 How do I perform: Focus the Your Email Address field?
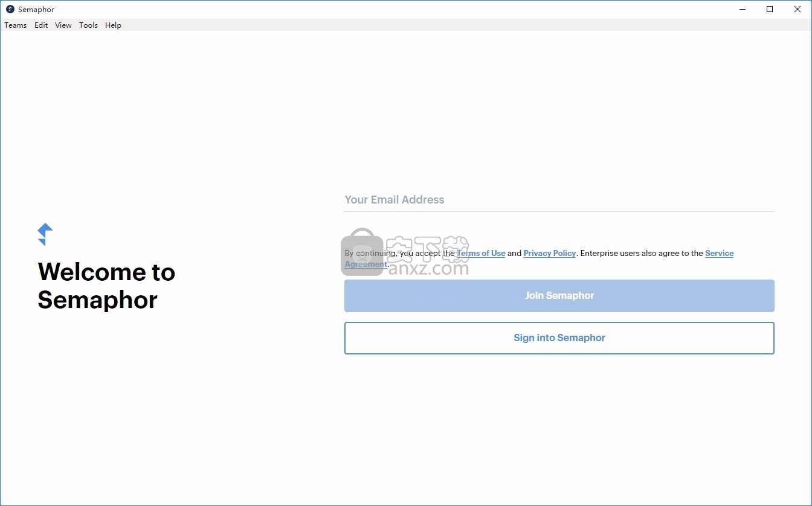(559, 200)
